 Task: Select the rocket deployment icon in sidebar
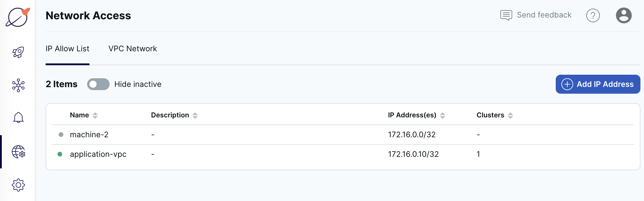18,52
